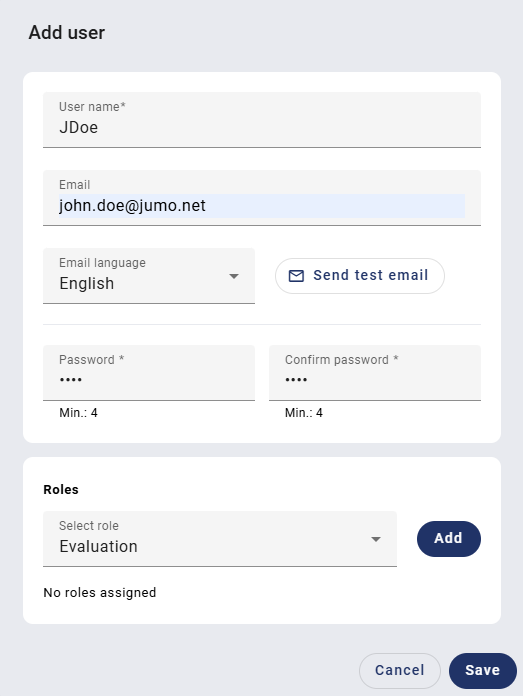This screenshot has height=696, width=523.
Task: Cancel adding the user
Action: tap(400, 670)
